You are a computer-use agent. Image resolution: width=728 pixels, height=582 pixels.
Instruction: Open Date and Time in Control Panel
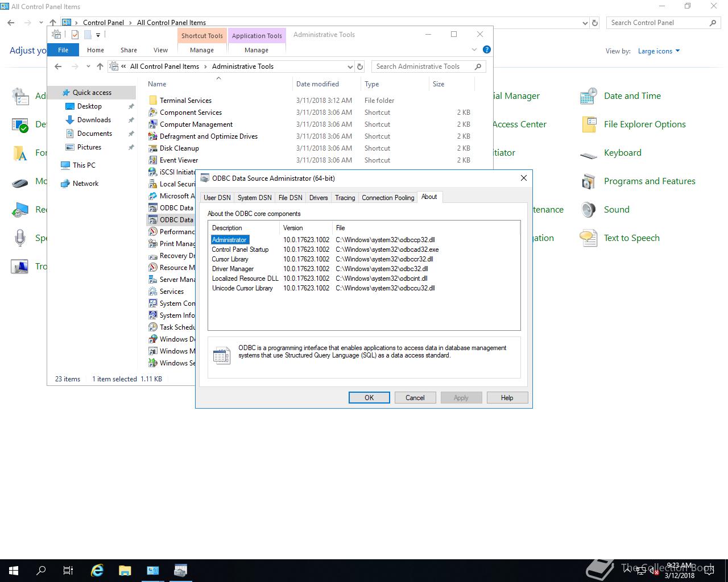(588, 96)
